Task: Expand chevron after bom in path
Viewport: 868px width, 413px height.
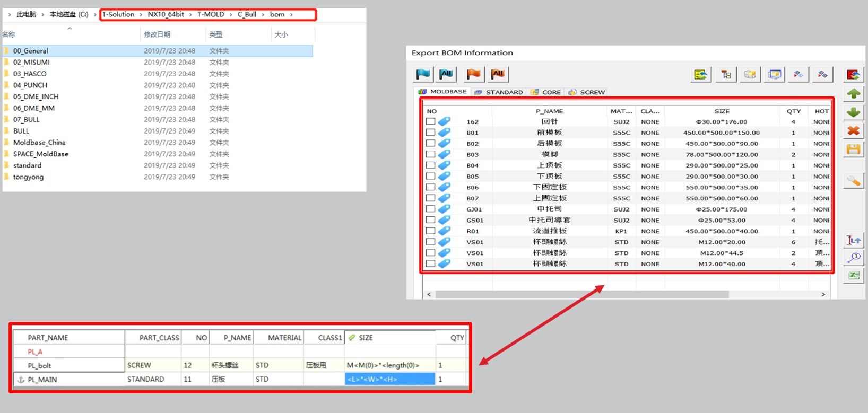Action: [291, 15]
